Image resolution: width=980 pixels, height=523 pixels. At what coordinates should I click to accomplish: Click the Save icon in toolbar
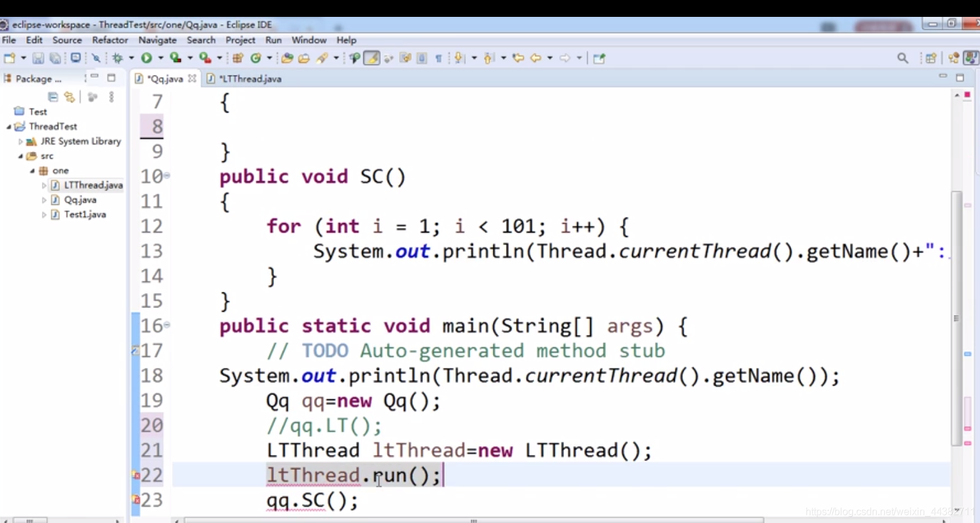tap(38, 58)
